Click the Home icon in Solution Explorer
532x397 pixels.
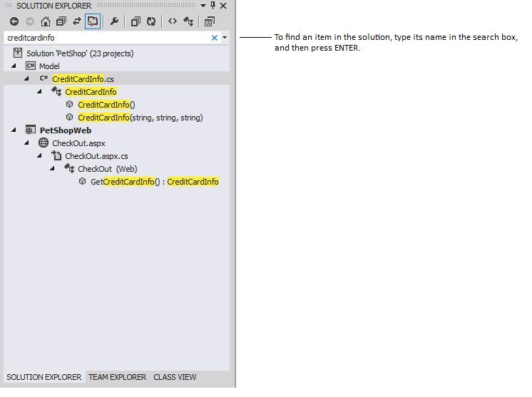tap(46, 21)
